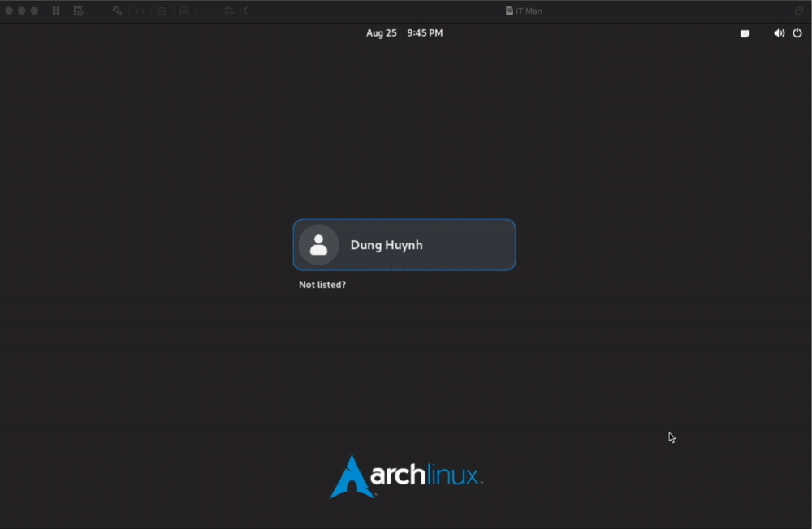This screenshot has height=529, width=812.
Task: Click the disk drives icon in the toolbar
Action: pyautogui.click(x=162, y=11)
